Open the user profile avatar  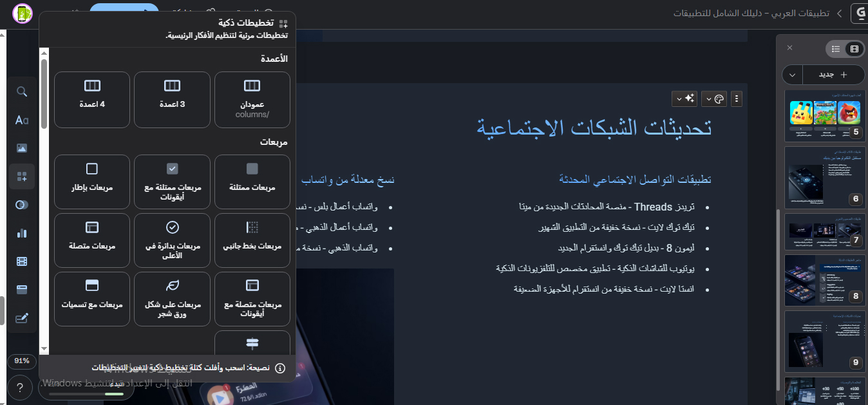coord(22,13)
